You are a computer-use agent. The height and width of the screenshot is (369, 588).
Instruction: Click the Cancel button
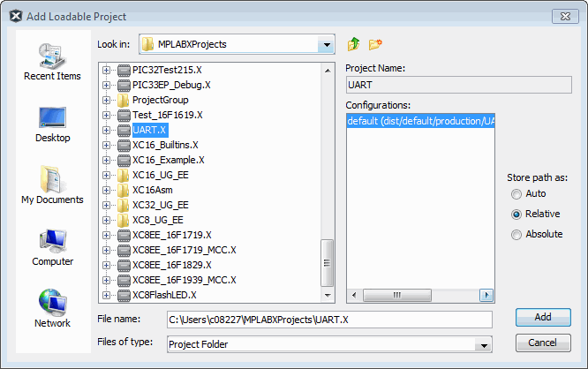pos(543,343)
